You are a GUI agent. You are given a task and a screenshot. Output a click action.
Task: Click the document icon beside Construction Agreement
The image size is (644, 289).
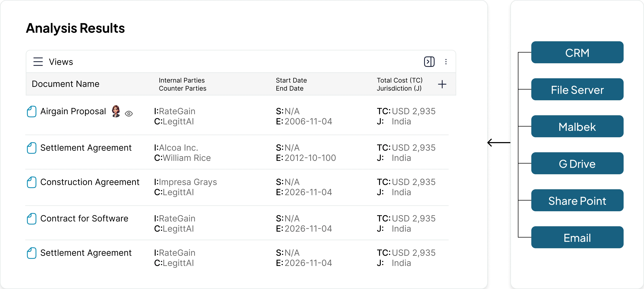coord(31,183)
